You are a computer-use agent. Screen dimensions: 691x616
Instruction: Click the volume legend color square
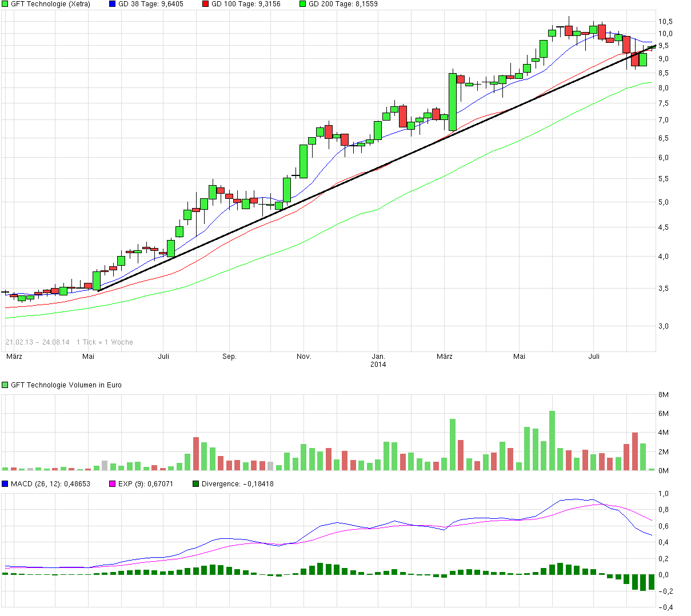coord(5,385)
